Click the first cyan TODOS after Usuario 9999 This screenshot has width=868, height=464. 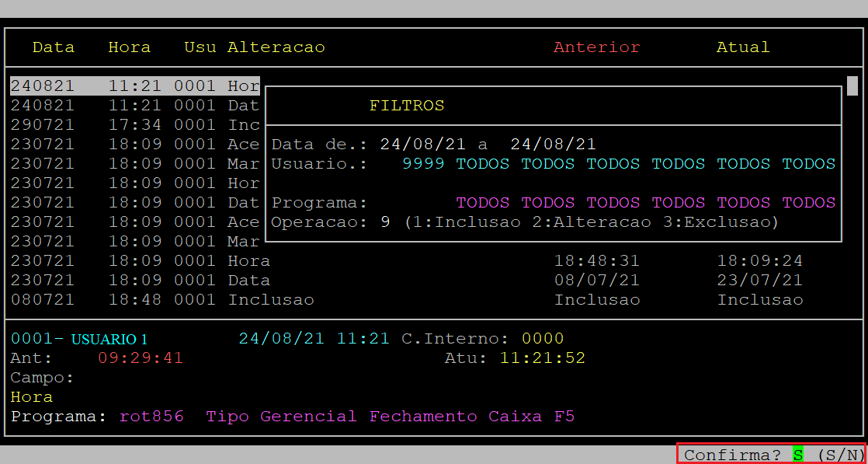pyautogui.click(x=482, y=164)
